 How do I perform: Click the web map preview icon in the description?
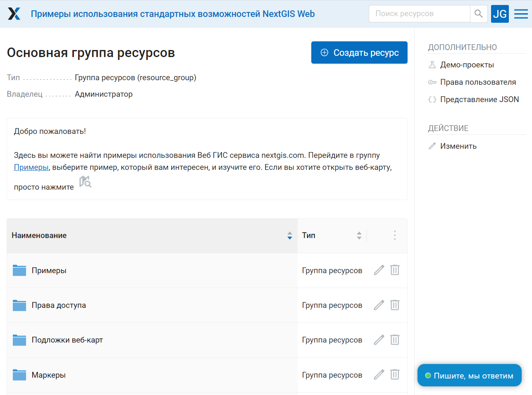click(x=85, y=182)
